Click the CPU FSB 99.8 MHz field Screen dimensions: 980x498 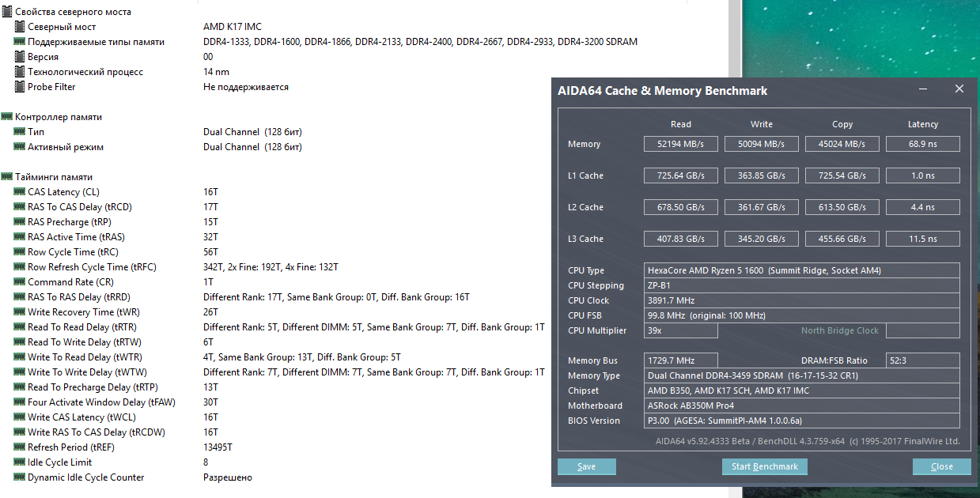coord(802,315)
